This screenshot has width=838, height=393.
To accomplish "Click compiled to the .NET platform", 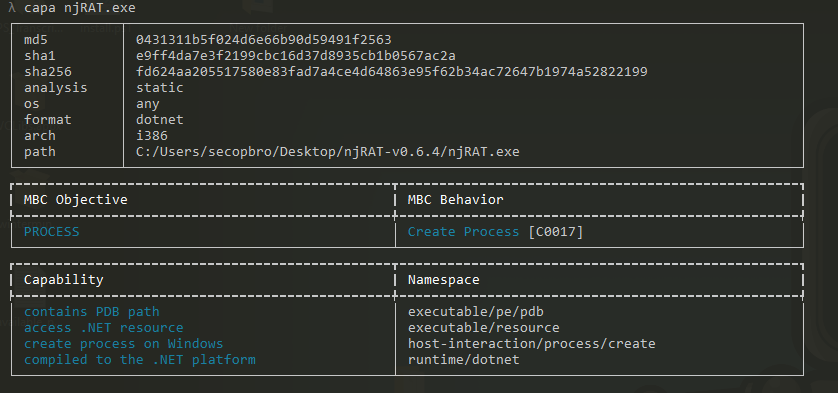I will pyautogui.click(x=139, y=359).
